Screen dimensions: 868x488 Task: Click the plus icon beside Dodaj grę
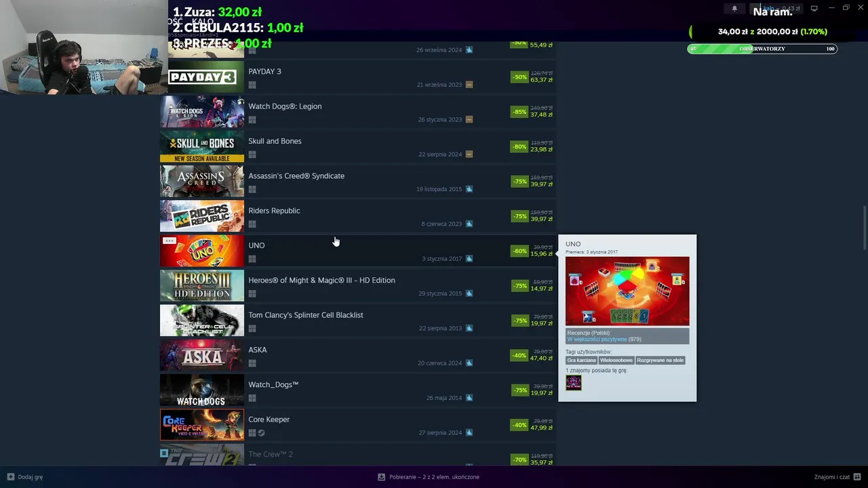[x=10, y=476]
